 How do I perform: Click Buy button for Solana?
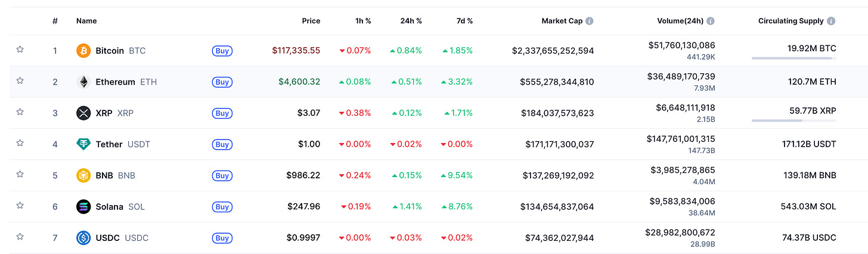(222, 207)
